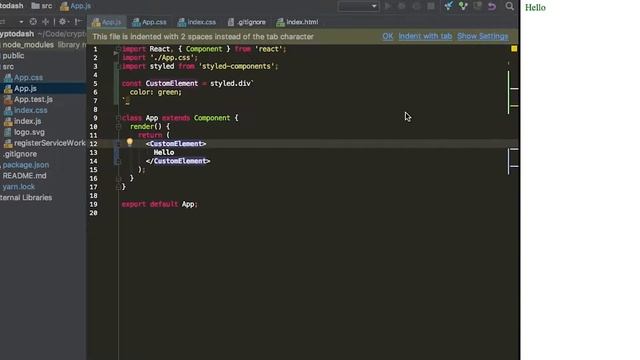Click fold end marker on line 17
Screen dimensions: 640x360
point(118,187)
